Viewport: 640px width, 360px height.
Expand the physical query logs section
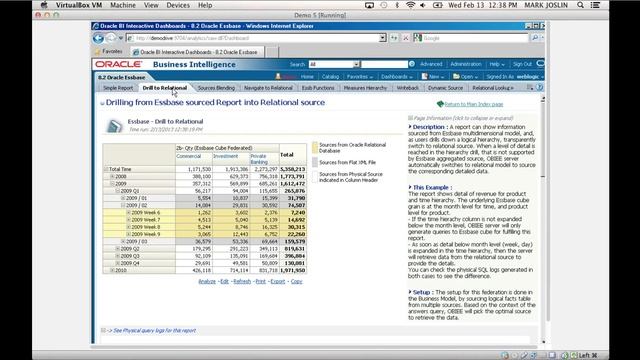pyautogui.click(x=104, y=330)
